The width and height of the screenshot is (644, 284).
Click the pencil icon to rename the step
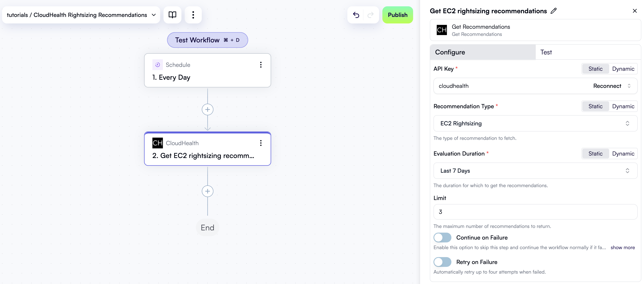tap(554, 11)
